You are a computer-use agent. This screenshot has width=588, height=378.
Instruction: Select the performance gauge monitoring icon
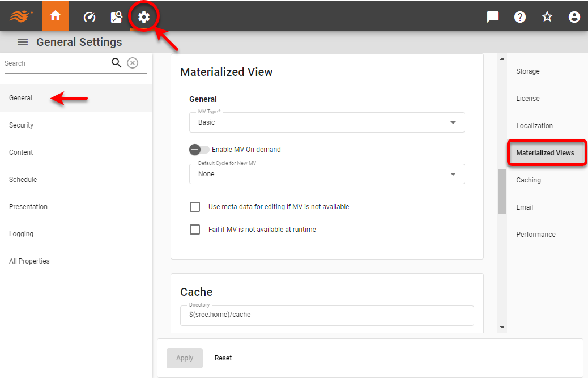pyautogui.click(x=89, y=16)
